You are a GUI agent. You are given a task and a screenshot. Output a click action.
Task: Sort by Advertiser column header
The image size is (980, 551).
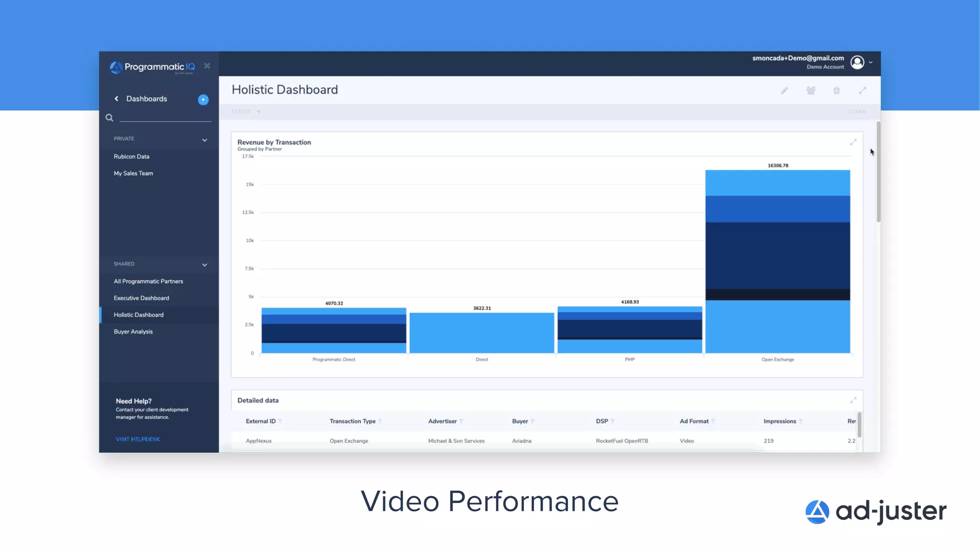[443, 421]
